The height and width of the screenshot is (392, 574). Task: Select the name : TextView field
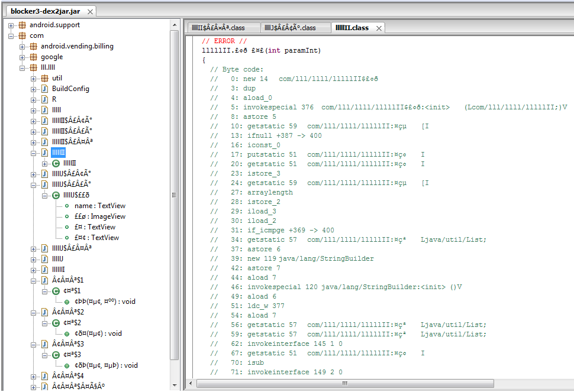pyautogui.click(x=100, y=206)
